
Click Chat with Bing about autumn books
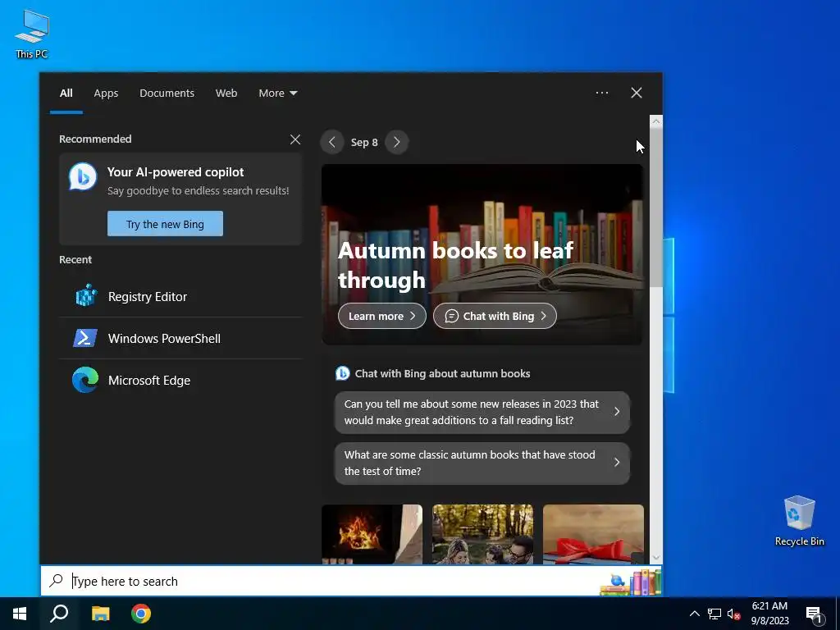pos(442,374)
